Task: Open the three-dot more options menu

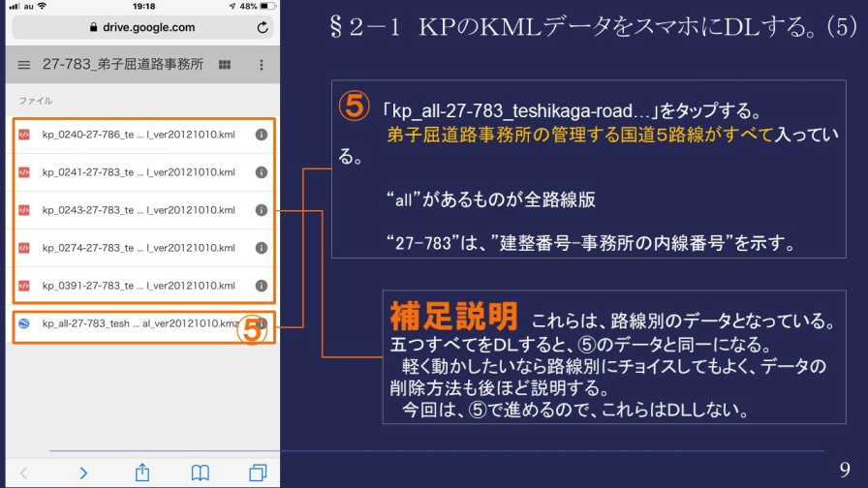Action: [x=262, y=65]
